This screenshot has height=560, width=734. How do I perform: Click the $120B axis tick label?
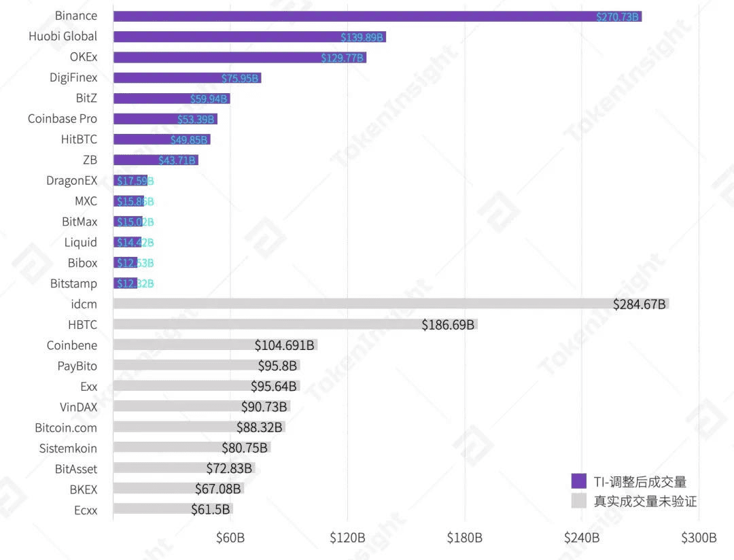(x=347, y=538)
